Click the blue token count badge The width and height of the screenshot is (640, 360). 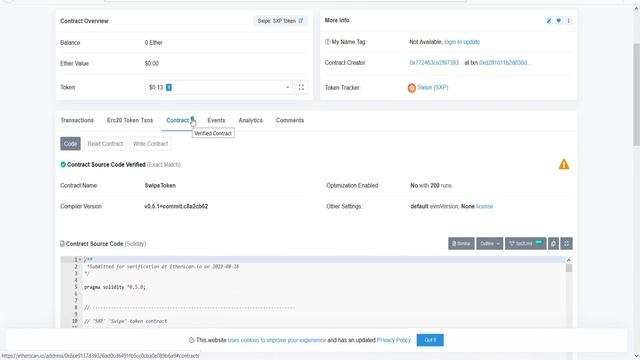pos(169,87)
